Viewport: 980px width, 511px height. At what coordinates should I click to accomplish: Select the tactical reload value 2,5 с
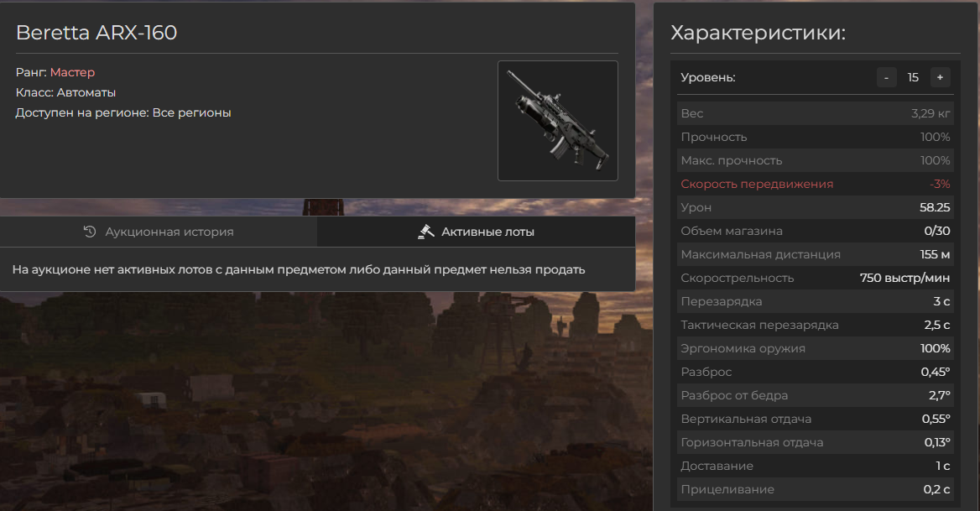point(937,325)
